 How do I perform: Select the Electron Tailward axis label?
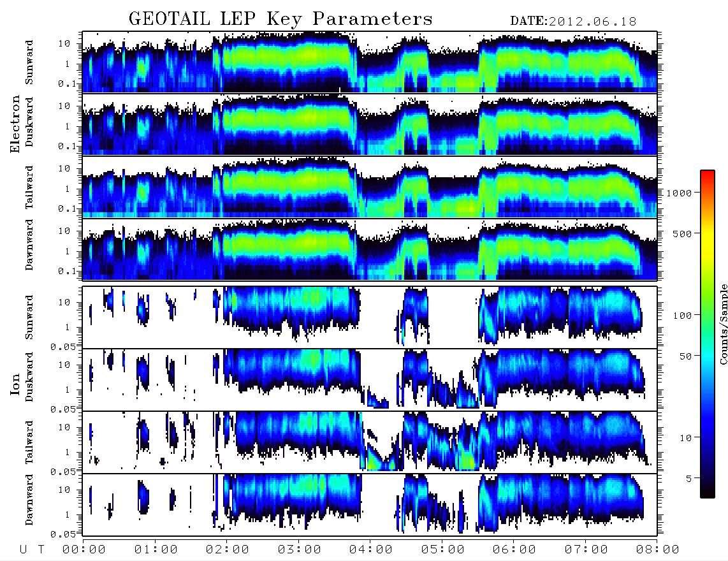[x=29, y=187]
